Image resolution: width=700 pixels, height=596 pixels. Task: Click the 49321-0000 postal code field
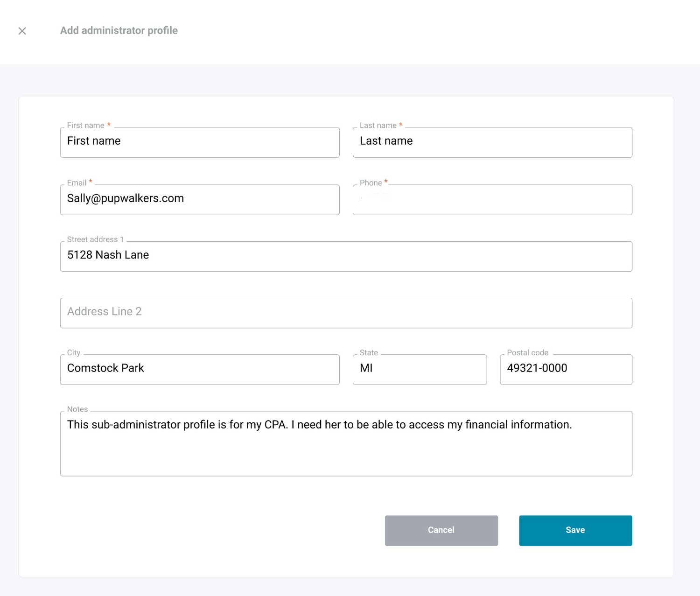566,369
